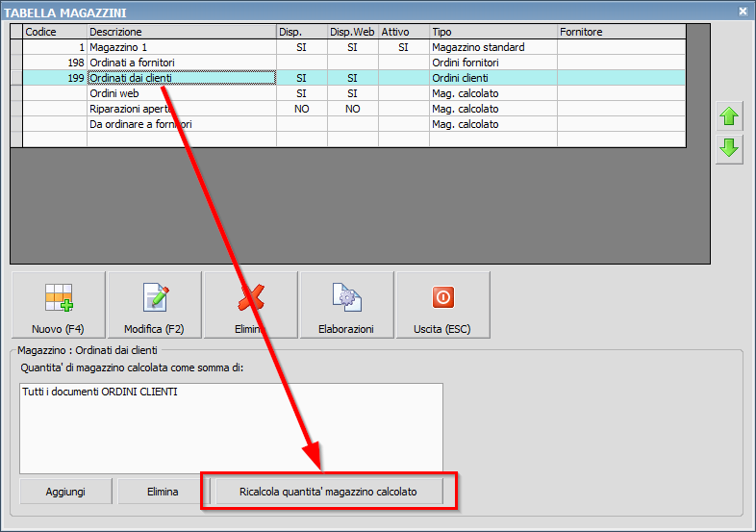Click the 'Ordini fornitori' type cell
The width and height of the screenshot is (756, 532).
tap(493, 63)
